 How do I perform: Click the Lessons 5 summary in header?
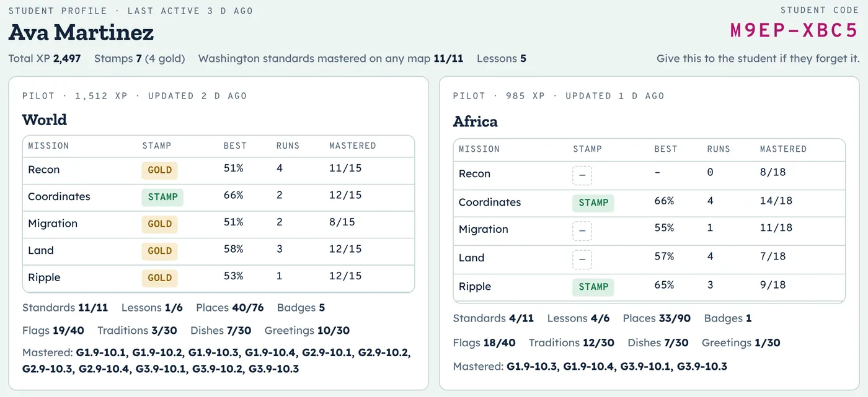[x=502, y=59]
